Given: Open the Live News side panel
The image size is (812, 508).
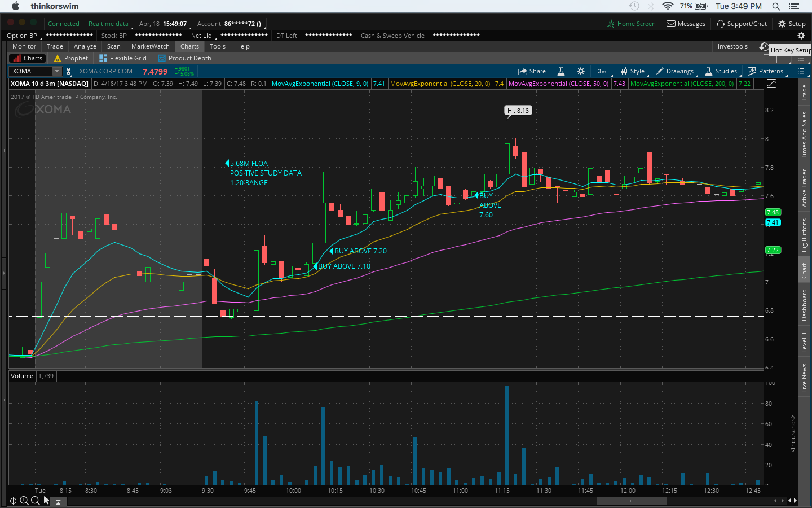Looking at the screenshot, I should point(804,378).
